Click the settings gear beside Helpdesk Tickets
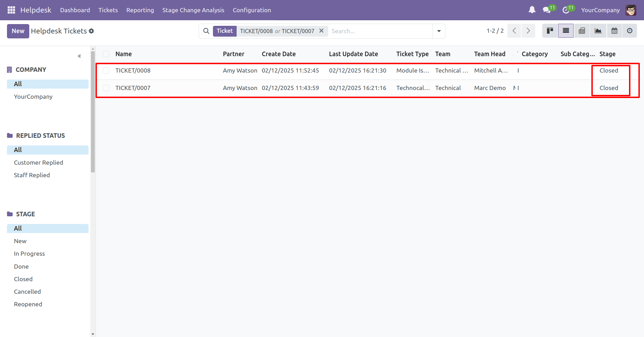644x337 pixels. pyautogui.click(x=91, y=31)
